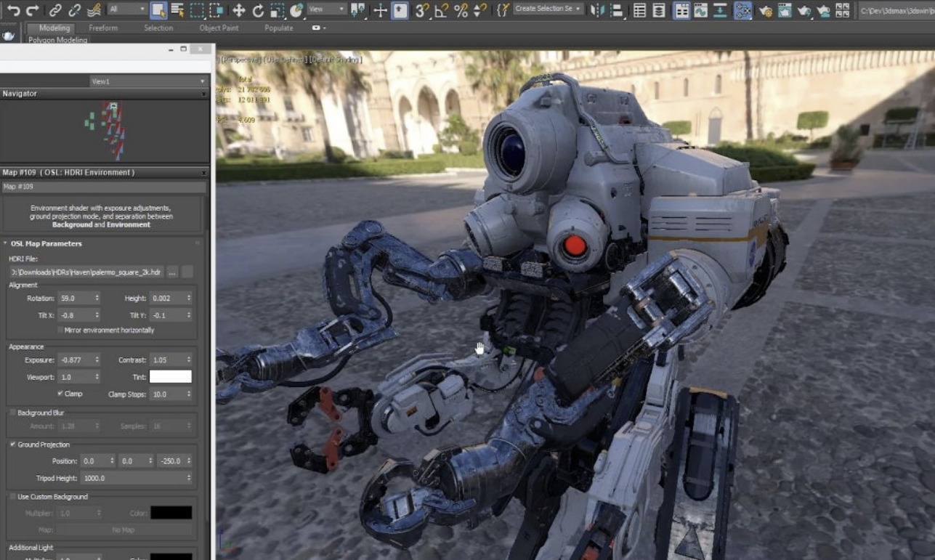Click the HDRI file browse '...' button
This screenshot has height=560, width=935.
pos(172,272)
